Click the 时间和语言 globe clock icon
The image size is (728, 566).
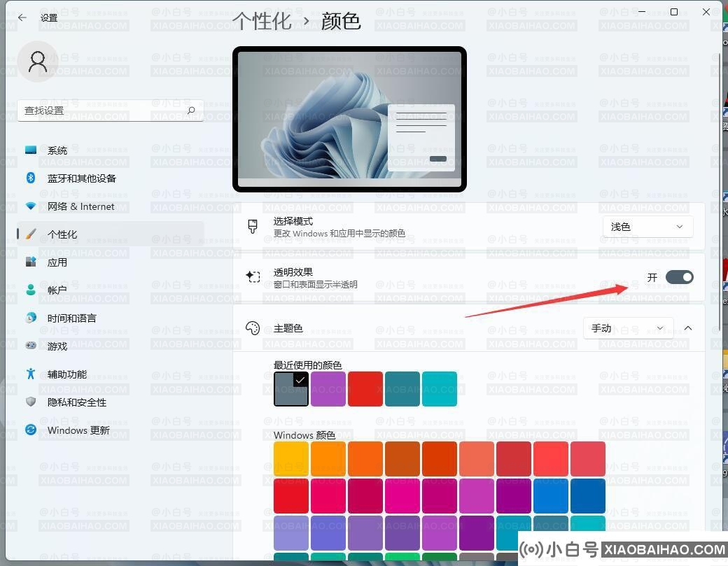31,318
